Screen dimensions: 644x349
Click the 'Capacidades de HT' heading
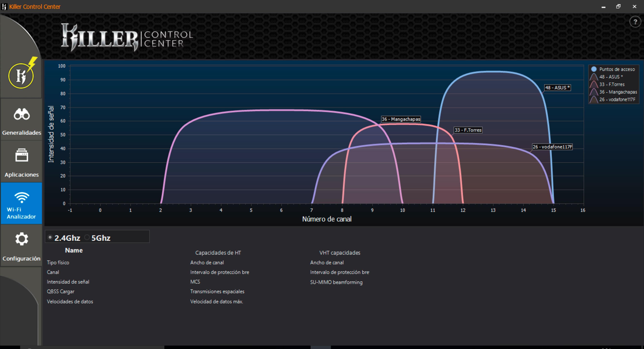pos(218,253)
